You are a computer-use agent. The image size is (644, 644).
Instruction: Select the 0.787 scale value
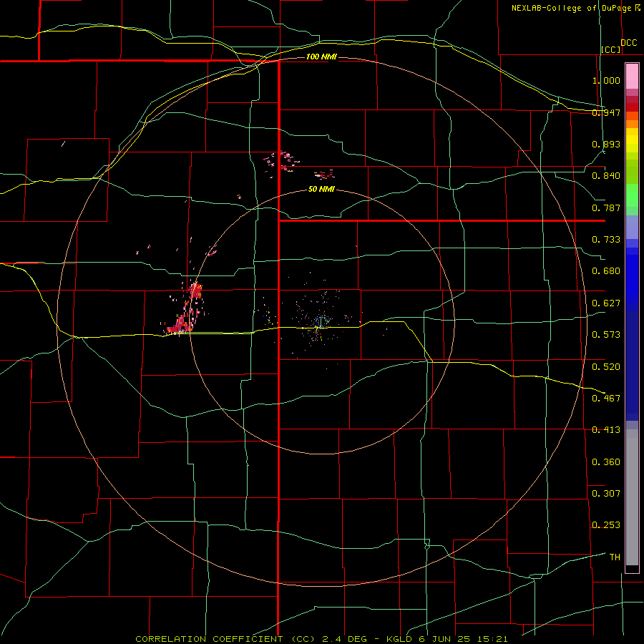click(x=606, y=208)
